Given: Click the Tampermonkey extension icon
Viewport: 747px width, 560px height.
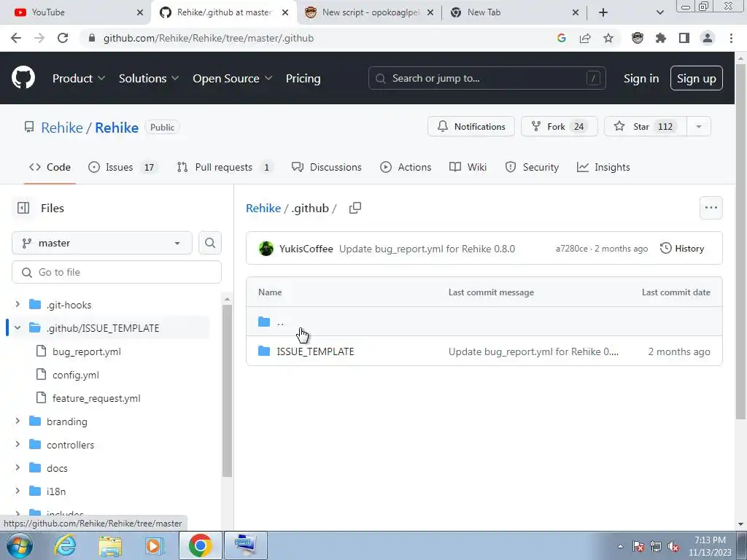Looking at the screenshot, I should tap(638, 38).
